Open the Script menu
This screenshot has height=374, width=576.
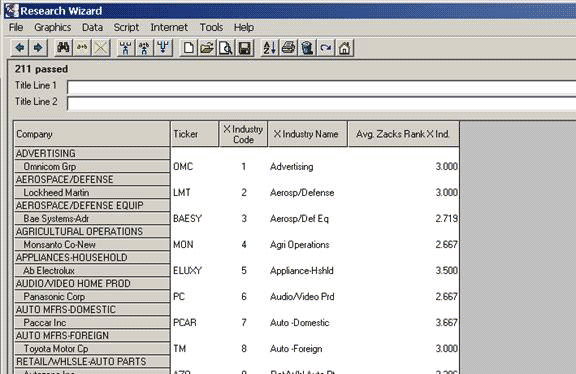tap(126, 27)
